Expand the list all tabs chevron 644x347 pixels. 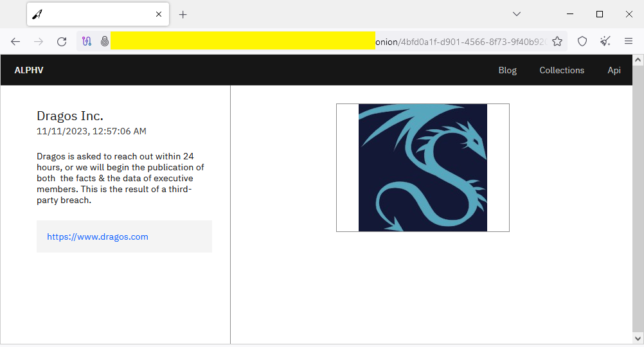pos(517,14)
